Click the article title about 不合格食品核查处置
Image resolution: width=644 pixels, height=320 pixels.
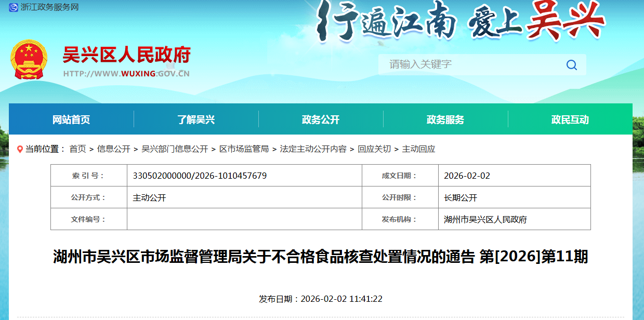321,257
